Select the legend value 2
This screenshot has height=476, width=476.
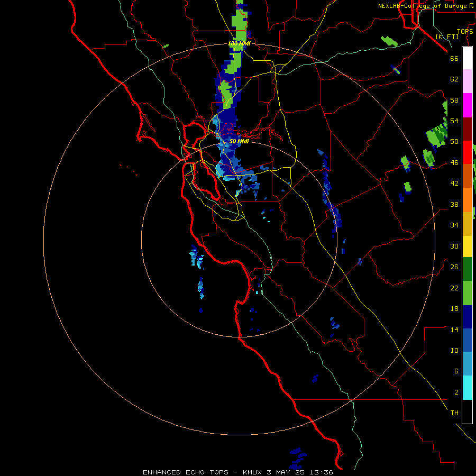click(x=456, y=392)
